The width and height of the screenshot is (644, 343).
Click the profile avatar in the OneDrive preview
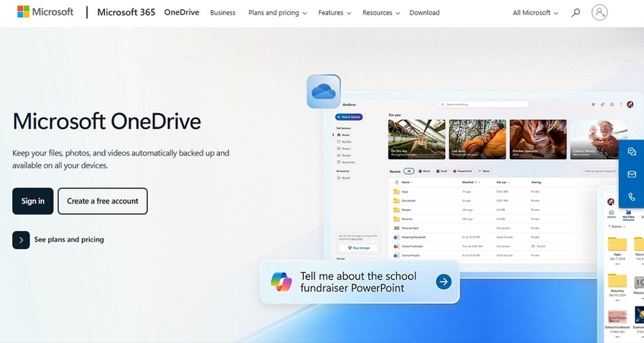(630, 104)
